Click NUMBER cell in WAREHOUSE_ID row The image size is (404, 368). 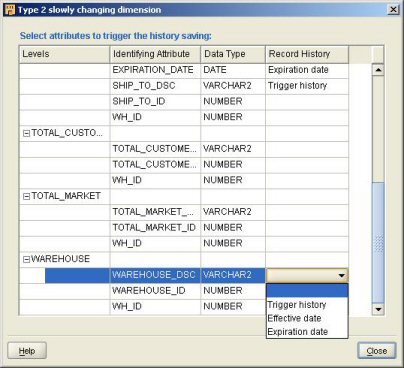(x=233, y=291)
